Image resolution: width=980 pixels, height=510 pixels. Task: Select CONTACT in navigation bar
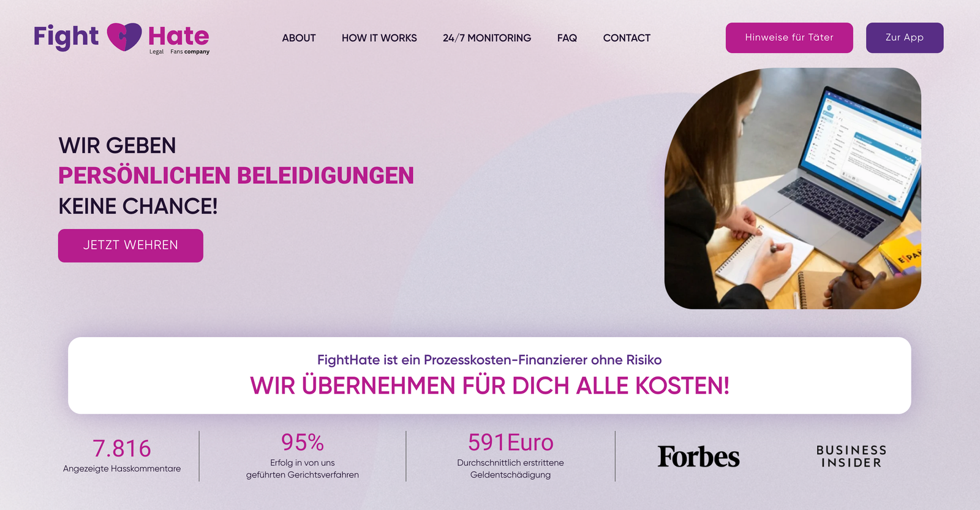tap(627, 38)
